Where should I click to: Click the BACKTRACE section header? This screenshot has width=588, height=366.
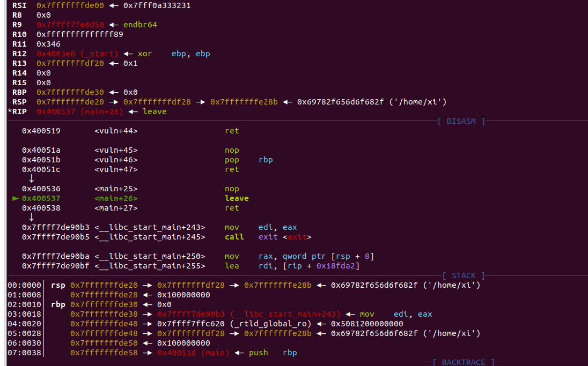pos(464,362)
